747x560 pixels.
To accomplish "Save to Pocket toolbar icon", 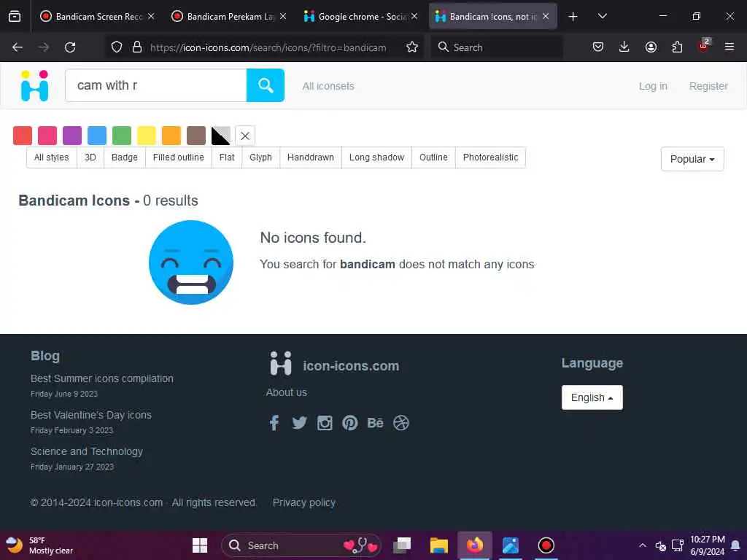I will pyautogui.click(x=598, y=47).
